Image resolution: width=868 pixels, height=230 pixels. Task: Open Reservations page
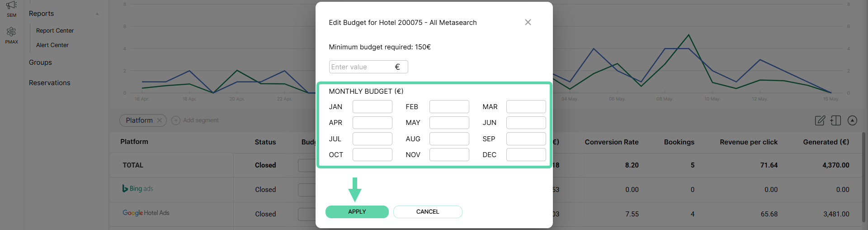[50, 83]
